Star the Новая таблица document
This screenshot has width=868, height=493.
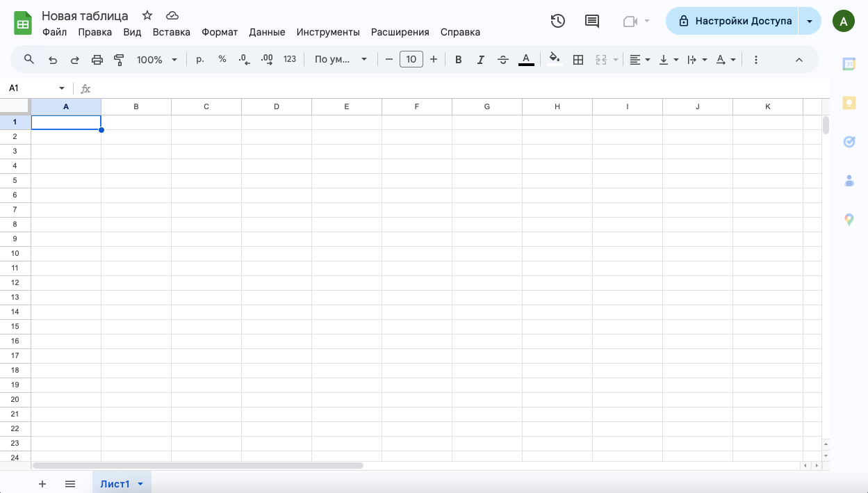pos(147,15)
